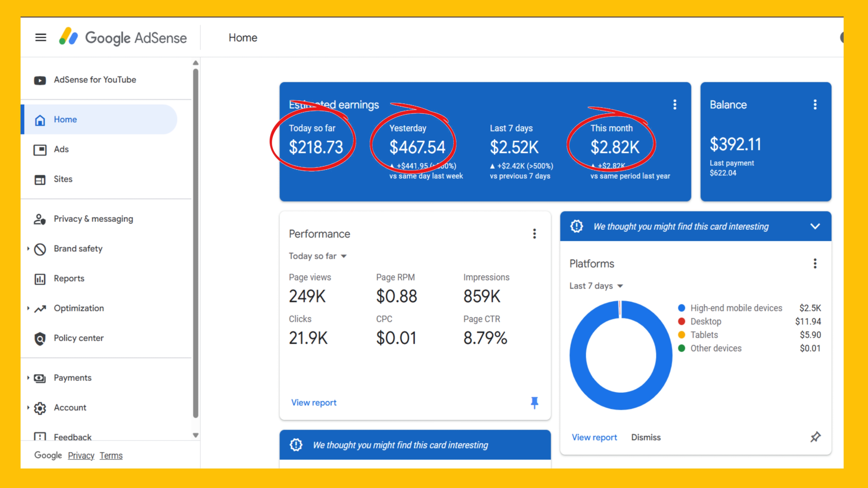Image resolution: width=868 pixels, height=488 pixels.
Task: Open the Last 7 days dropdown in Platforms
Action: pos(596,286)
